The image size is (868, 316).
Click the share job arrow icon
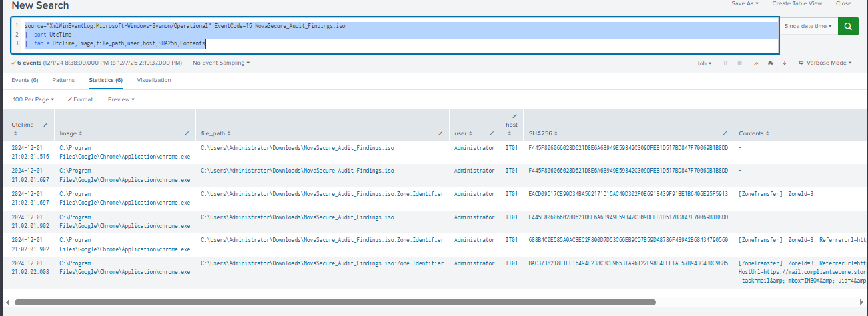(x=755, y=63)
